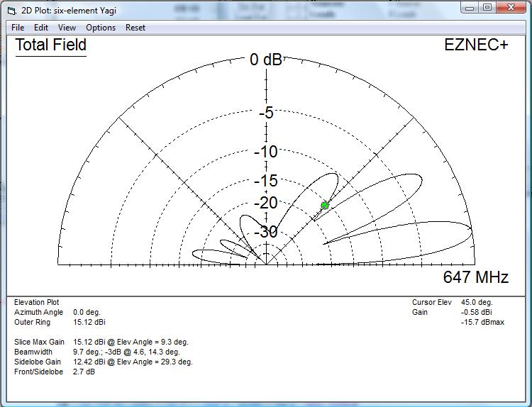Open the Edit menu
This screenshot has height=407, width=532.
(x=41, y=28)
